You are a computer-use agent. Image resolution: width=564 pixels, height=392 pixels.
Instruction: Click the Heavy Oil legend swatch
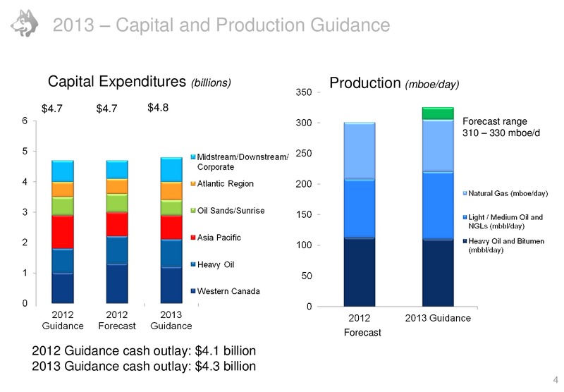193,264
